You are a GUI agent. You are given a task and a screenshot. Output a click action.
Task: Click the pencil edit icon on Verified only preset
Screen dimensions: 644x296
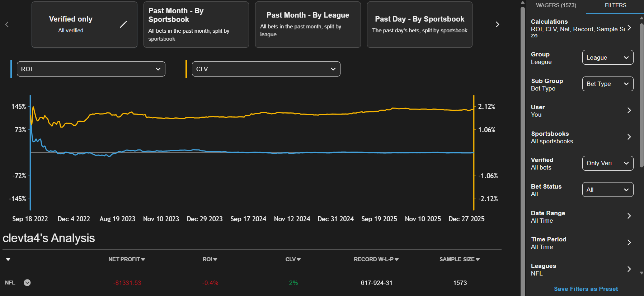(123, 24)
